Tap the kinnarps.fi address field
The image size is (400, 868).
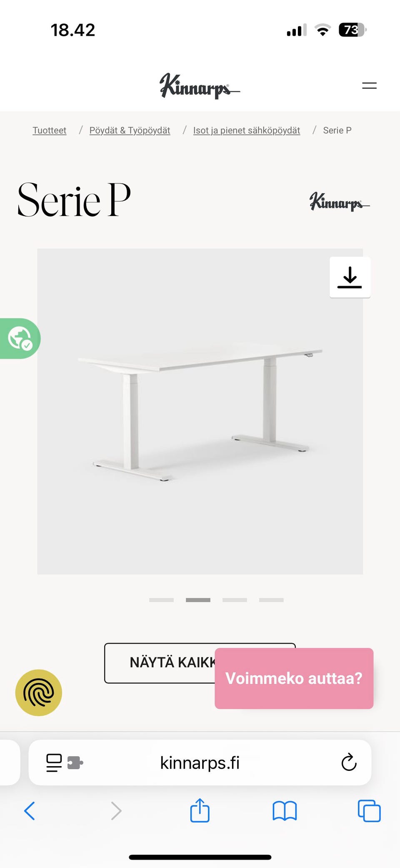(200, 762)
